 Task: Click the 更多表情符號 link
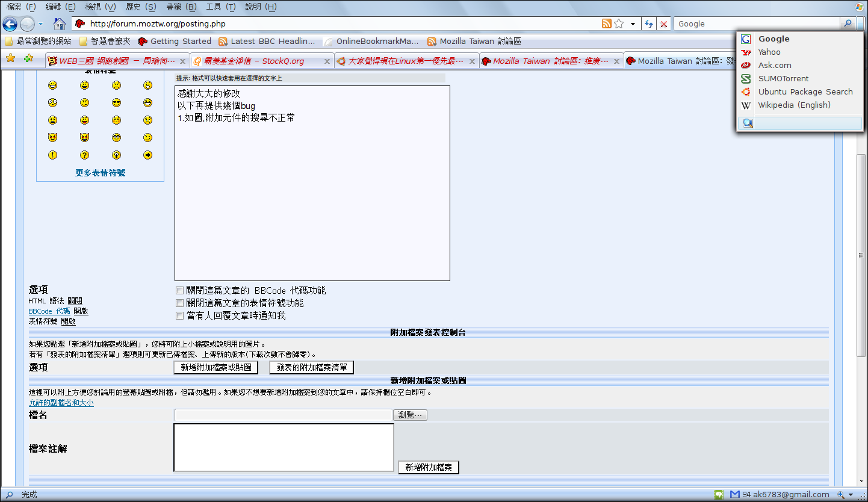(101, 173)
